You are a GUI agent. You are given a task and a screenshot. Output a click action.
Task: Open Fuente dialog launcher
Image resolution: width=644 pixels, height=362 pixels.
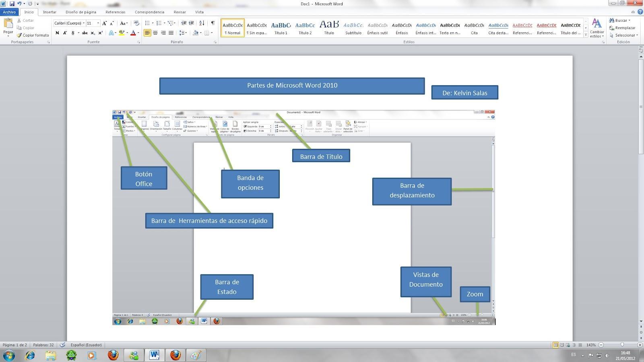click(139, 42)
